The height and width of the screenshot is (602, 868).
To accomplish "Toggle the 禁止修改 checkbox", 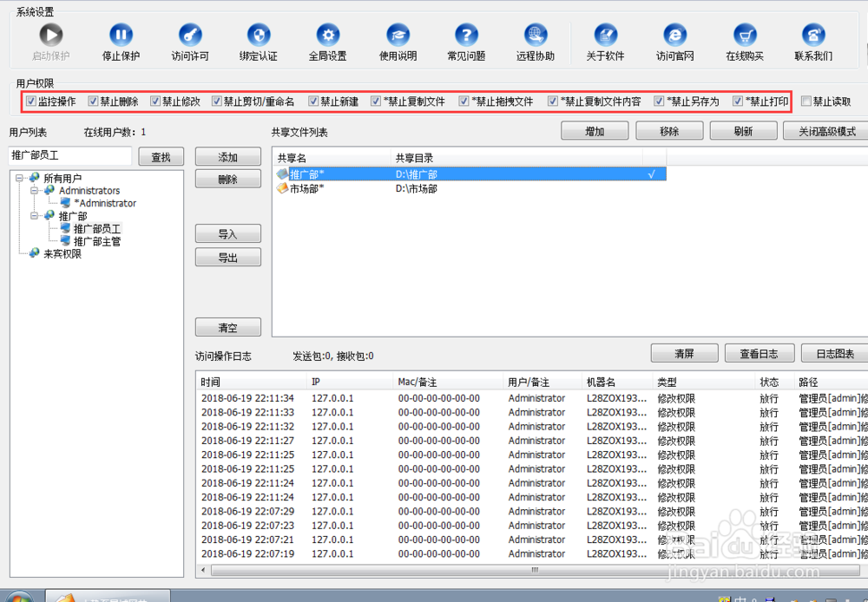I will 155,101.
